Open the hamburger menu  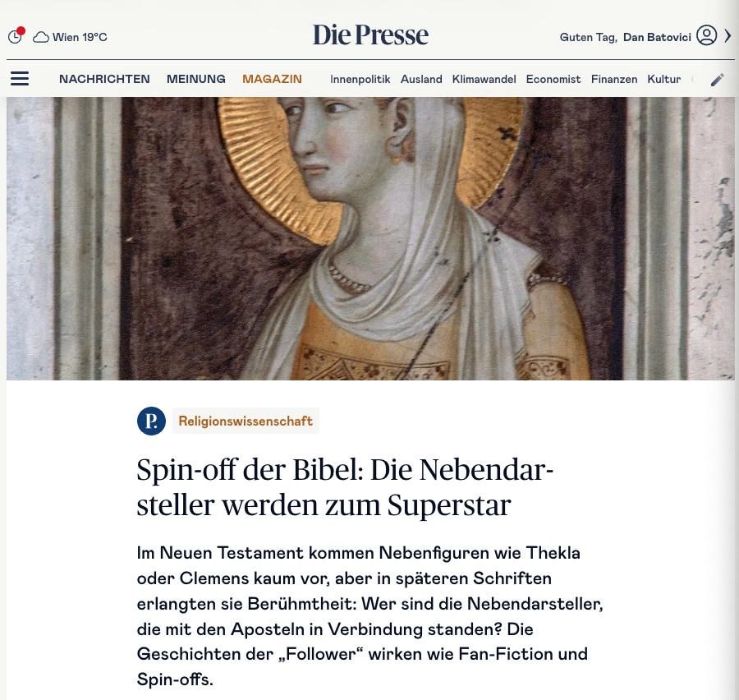click(x=20, y=78)
